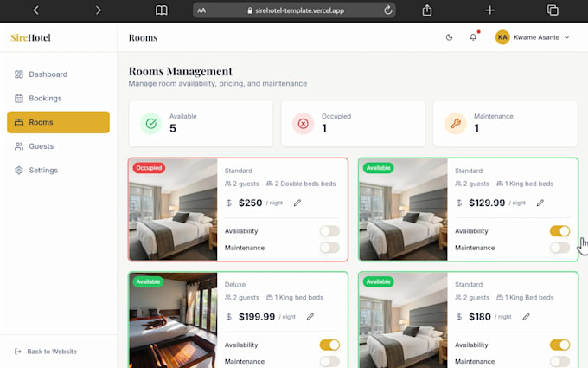This screenshot has height=368, width=588.
Task: Disable Availability on the $180 room
Action: (559, 345)
